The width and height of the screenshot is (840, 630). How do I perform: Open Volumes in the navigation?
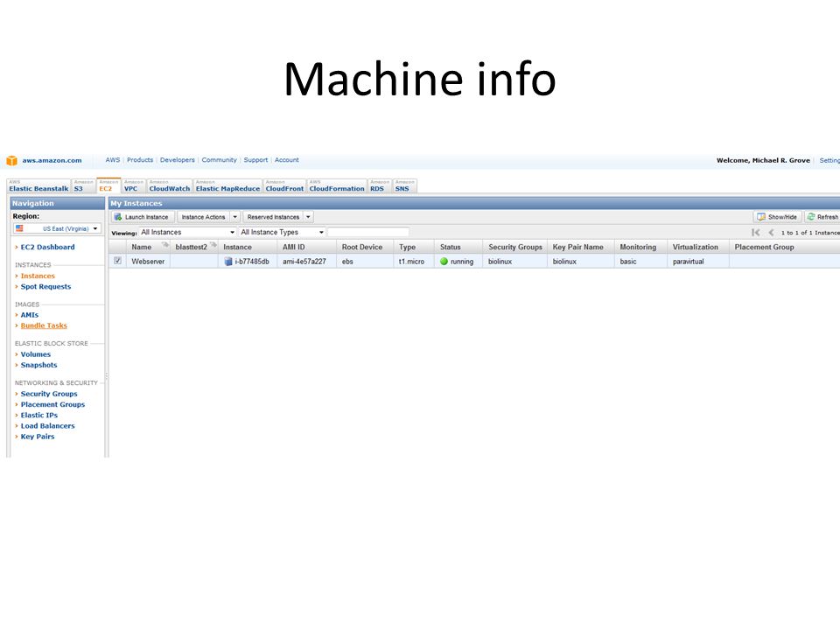(35, 354)
